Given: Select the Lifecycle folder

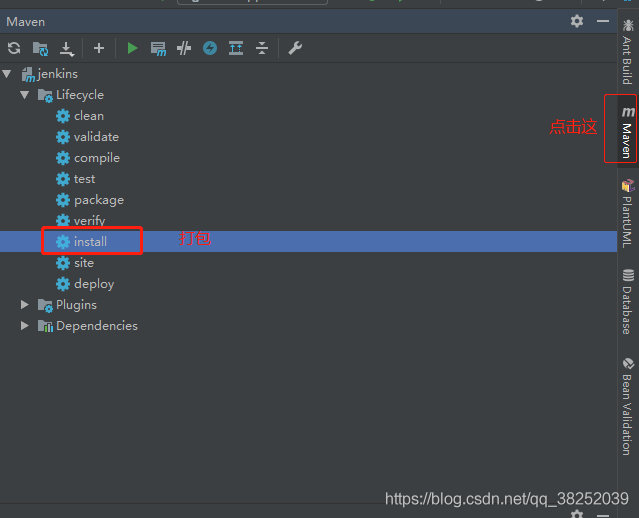Looking at the screenshot, I should [308, 95].
